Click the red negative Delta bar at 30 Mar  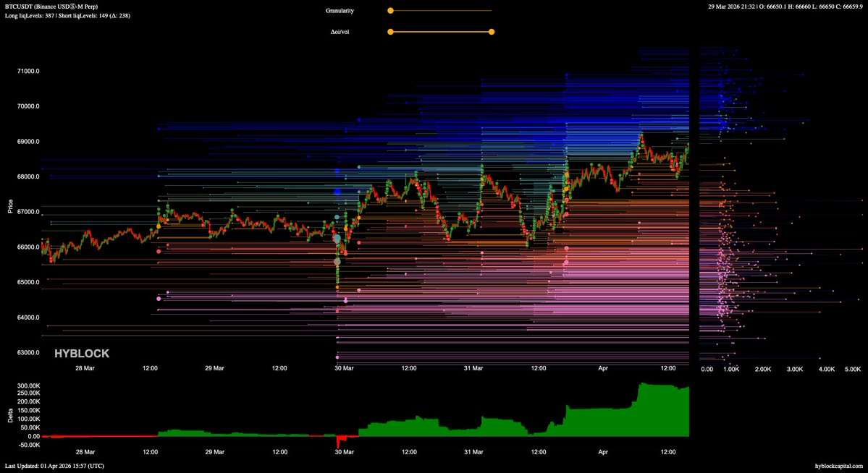340,440
